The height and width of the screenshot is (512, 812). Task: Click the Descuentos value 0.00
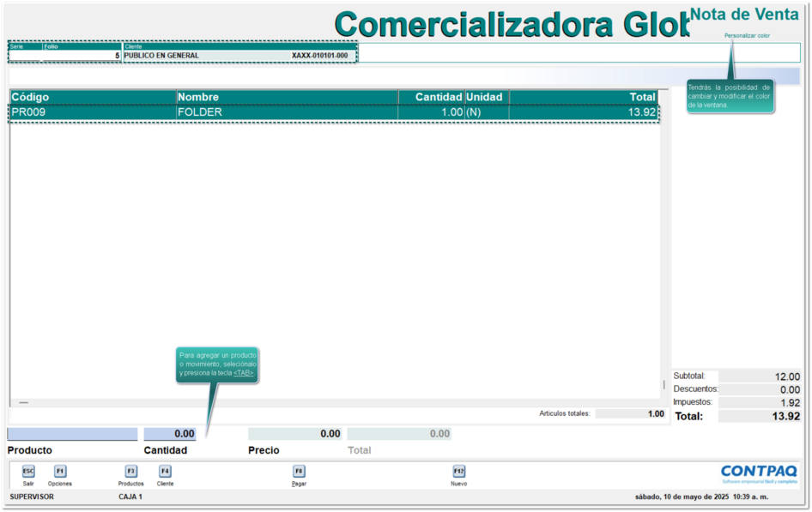(759, 389)
